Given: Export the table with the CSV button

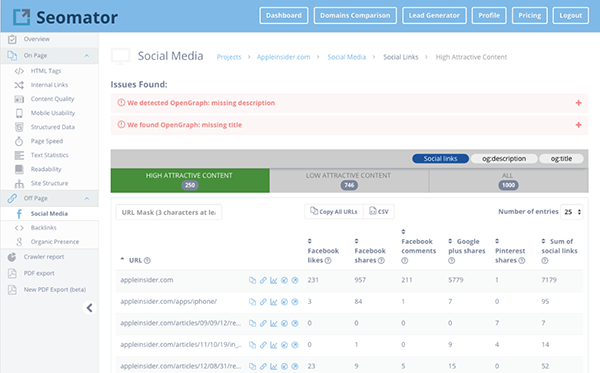Looking at the screenshot, I should click(x=379, y=212).
